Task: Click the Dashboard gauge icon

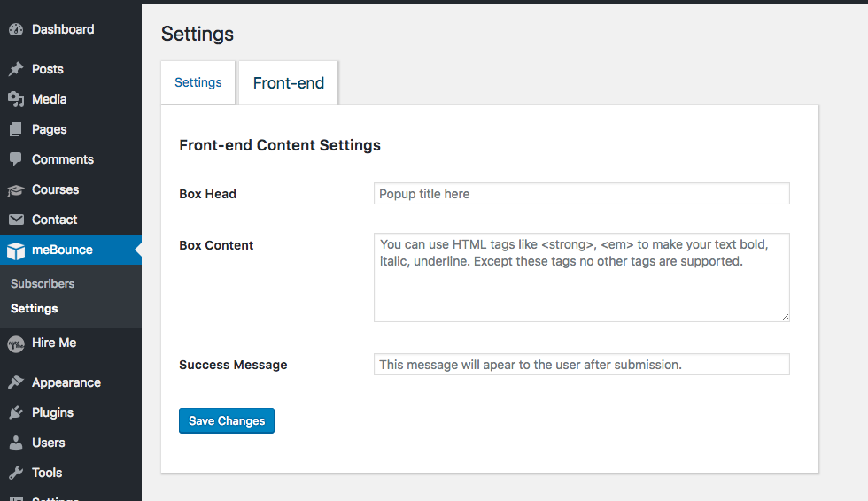Action: 16,29
